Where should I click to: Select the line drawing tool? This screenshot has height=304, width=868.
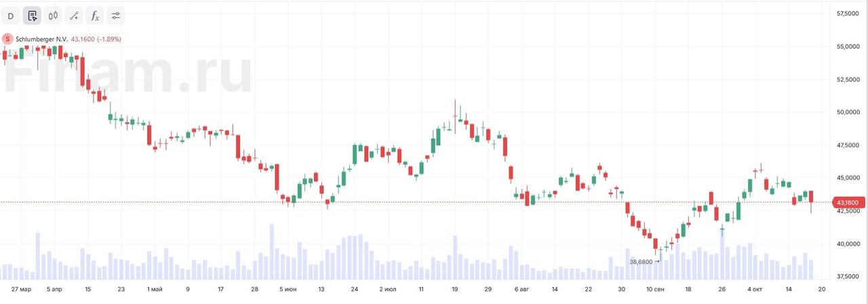click(x=74, y=16)
